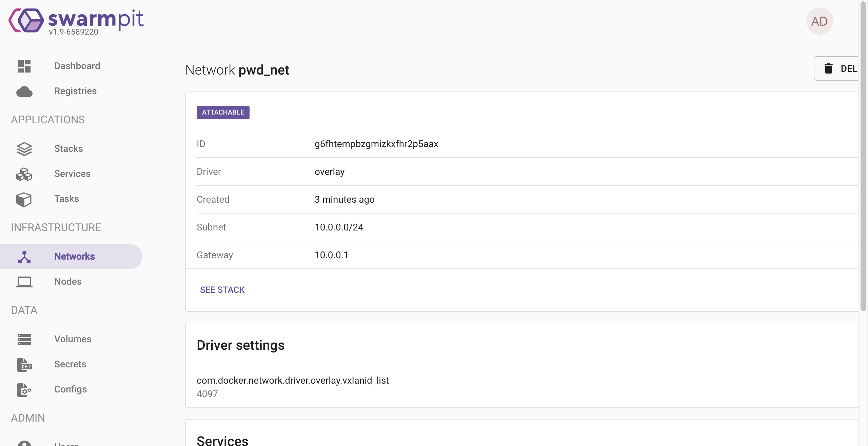Open the AD user avatar menu
Viewport: 868px width, 446px height.
(x=820, y=21)
